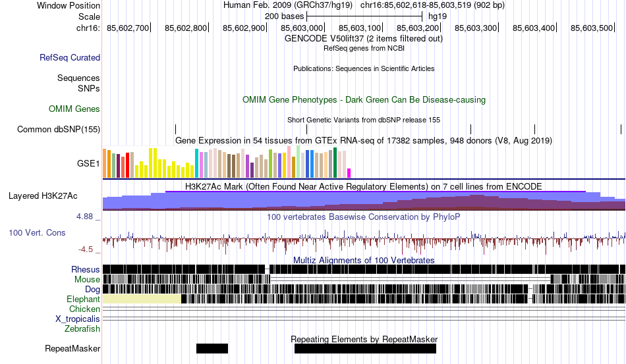Click the GTEx Gene Expression track title

pos(364,141)
